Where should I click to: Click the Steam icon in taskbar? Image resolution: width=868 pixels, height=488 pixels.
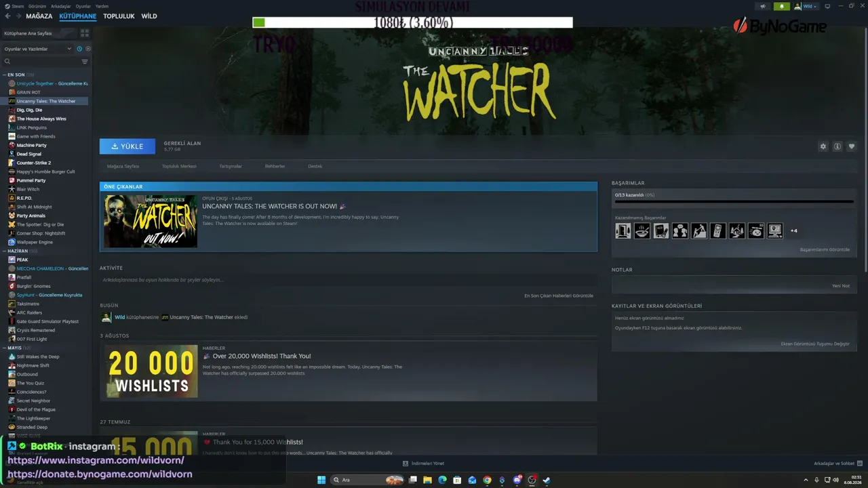pos(547,480)
